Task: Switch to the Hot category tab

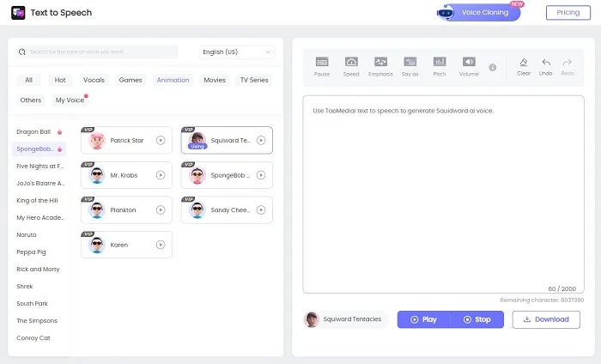Action: pos(60,80)
